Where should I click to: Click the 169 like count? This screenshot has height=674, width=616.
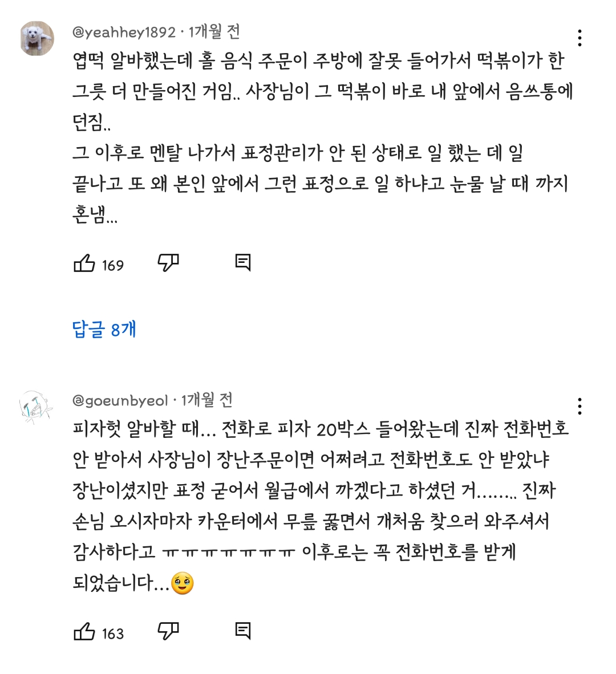113,266
